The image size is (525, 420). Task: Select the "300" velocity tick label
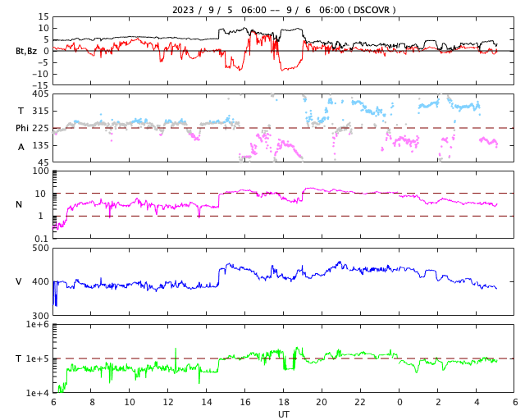click(40, 316)
